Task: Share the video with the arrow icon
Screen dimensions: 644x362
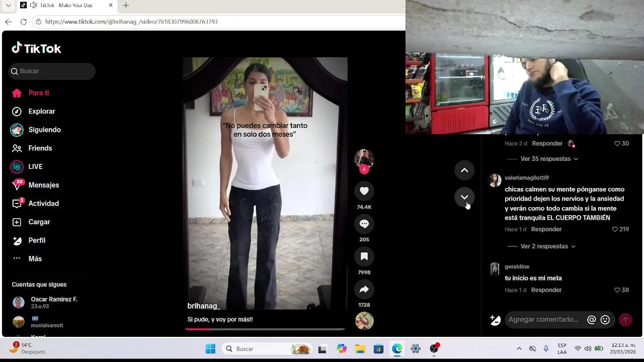Action: (x=364, y=289)
